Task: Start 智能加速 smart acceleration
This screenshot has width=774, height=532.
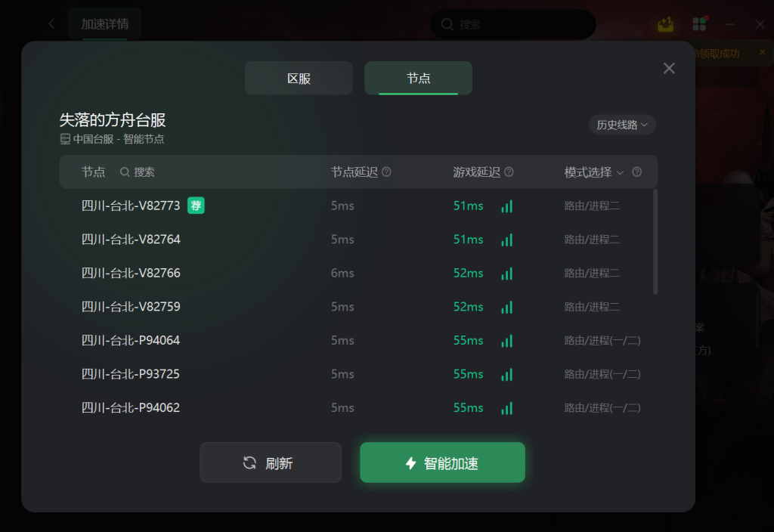Action: click(x=442, y=462)
